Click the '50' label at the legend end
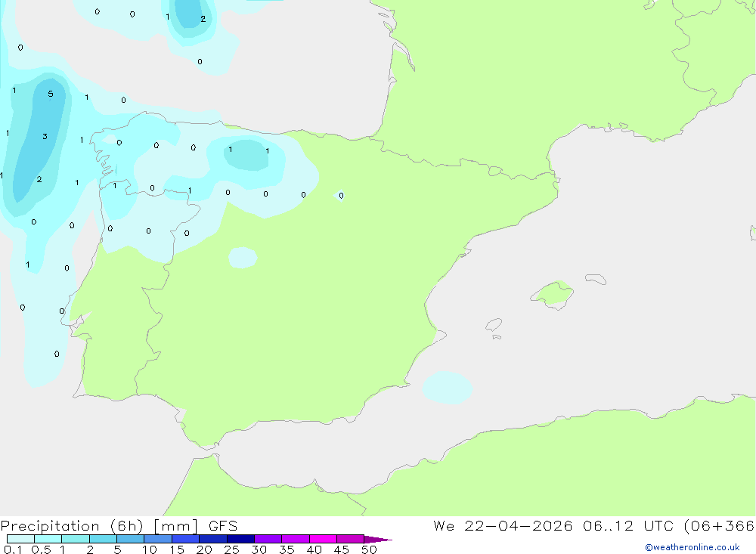This screenshot has height=554, width=756. point(369,549)
